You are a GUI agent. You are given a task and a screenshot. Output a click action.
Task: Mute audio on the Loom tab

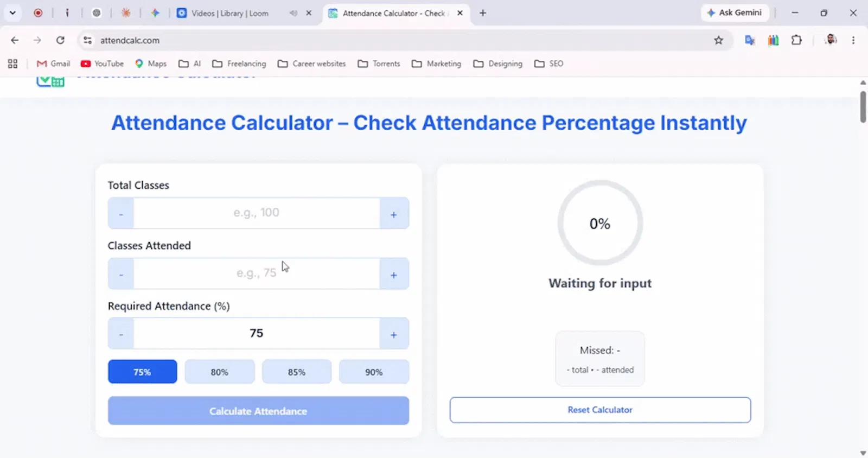click(293, 13)
